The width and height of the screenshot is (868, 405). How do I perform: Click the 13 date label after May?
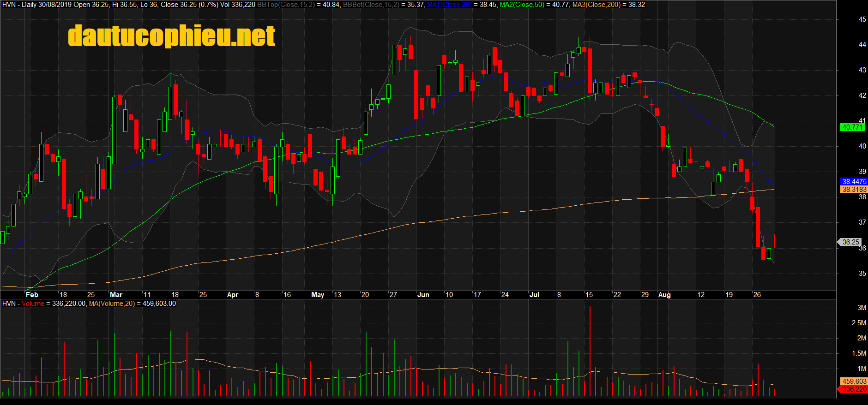pyautogui.click(x=338, y=295)
